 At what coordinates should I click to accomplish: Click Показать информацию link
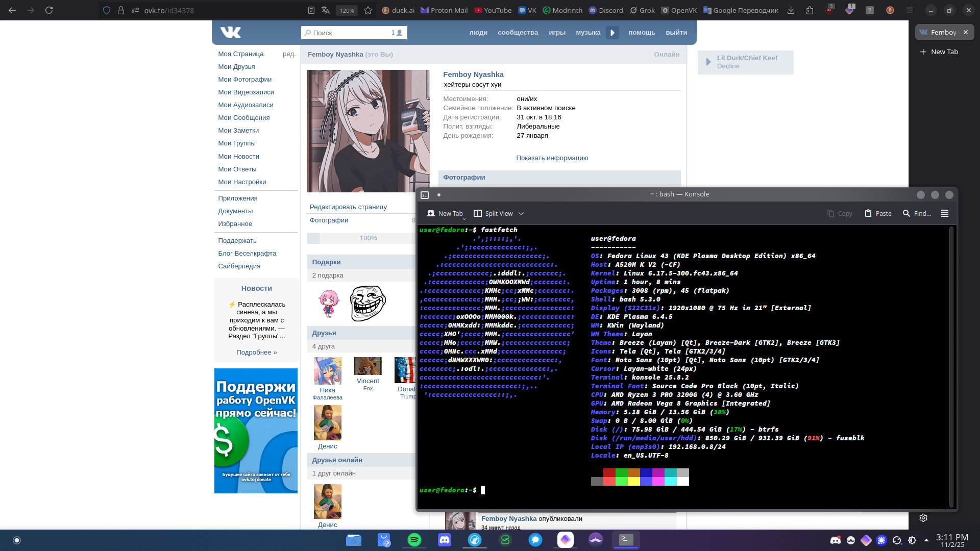point(552,158)
